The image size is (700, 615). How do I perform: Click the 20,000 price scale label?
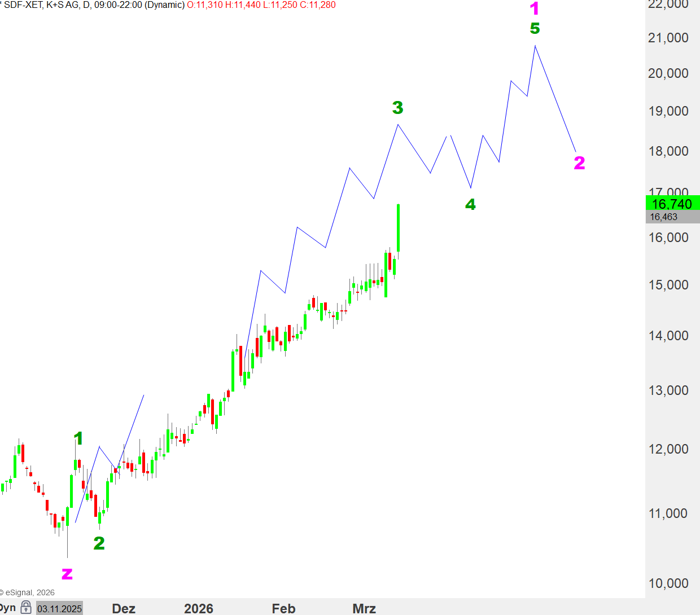(x=668, y=73)
